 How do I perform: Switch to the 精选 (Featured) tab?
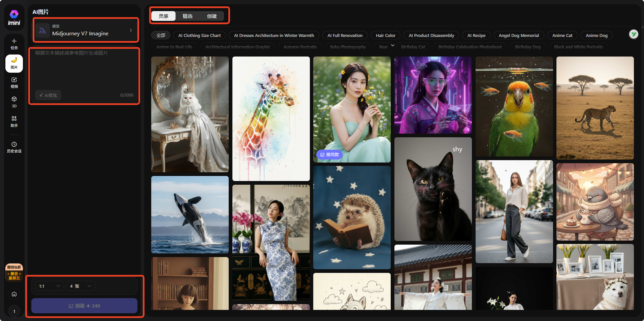click(188, 16)
